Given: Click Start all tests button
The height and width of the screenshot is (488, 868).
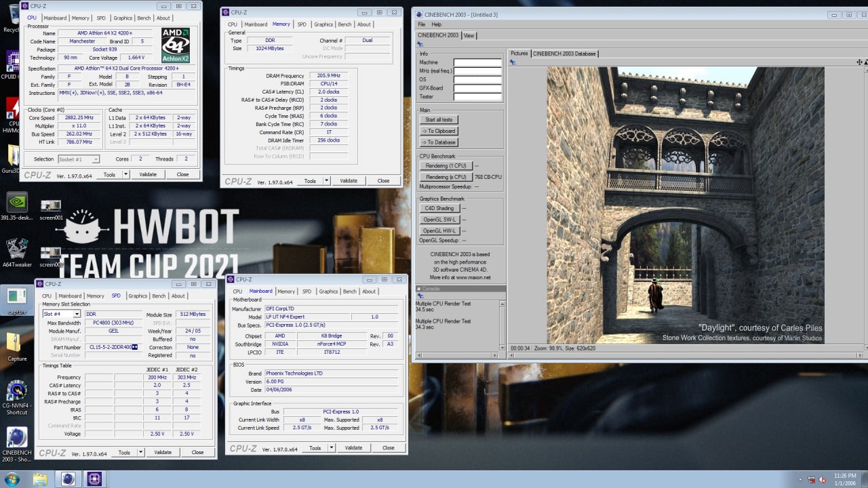Looking at the screenshot, I should pos(439,120).
